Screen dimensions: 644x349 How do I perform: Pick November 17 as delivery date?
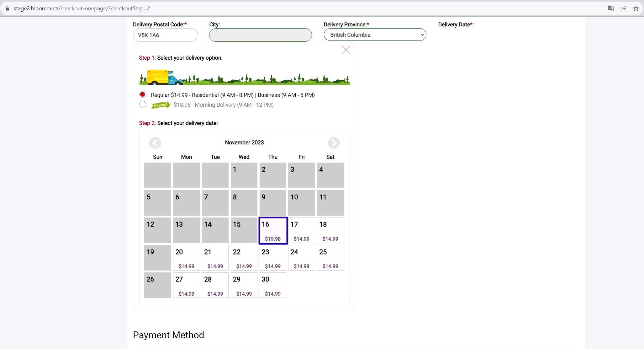click(301, 230)
